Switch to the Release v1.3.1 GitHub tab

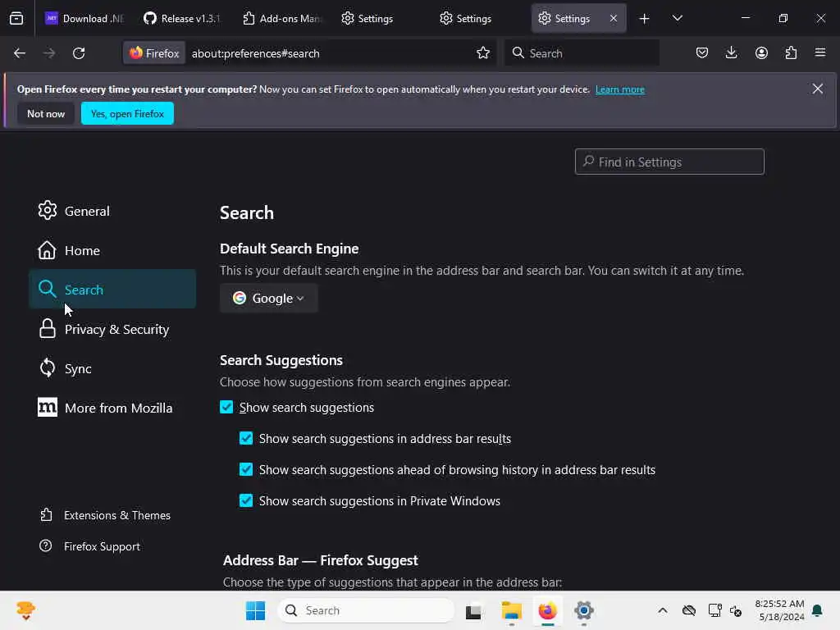[x=182, y=18]
